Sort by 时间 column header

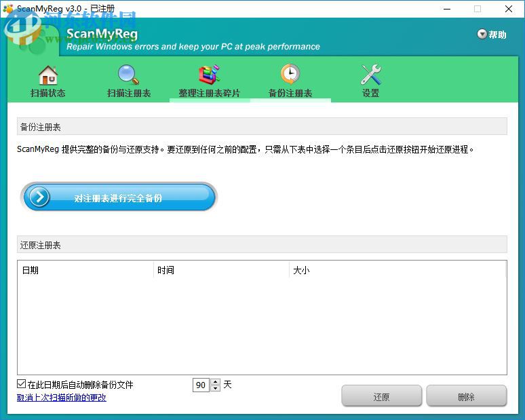[221, 270]
